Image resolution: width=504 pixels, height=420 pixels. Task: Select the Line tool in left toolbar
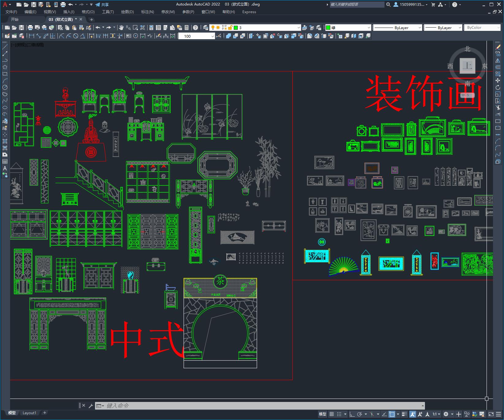pyautogui.click(x=5, y=47)
